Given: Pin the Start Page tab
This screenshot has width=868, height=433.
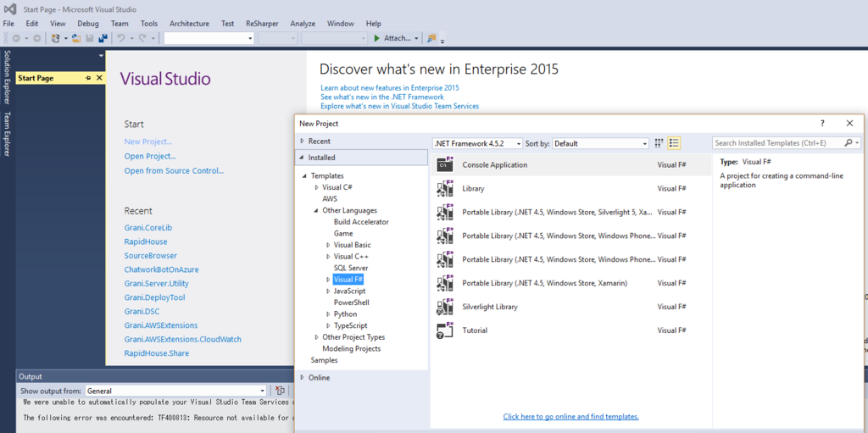Looking at the screenshot, I should click(x=88, y=78).
